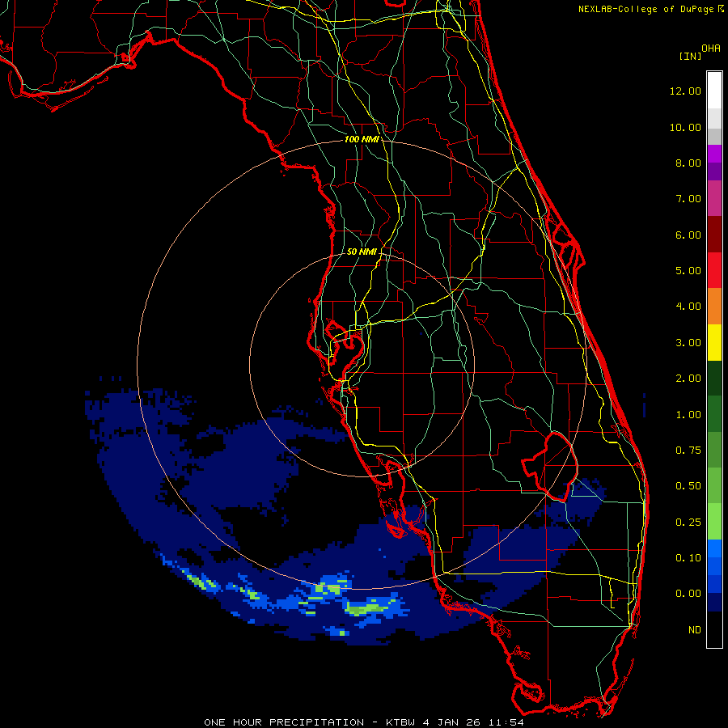Screen dimensions: 728x728
Task: Click the 50 NMI range ring label
Action: [362, 252]
